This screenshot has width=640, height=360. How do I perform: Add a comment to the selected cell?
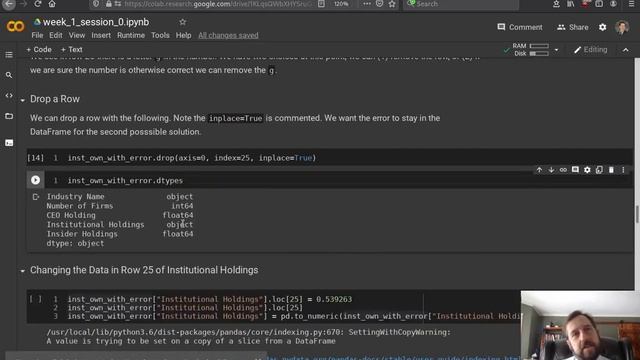[575, 170]
